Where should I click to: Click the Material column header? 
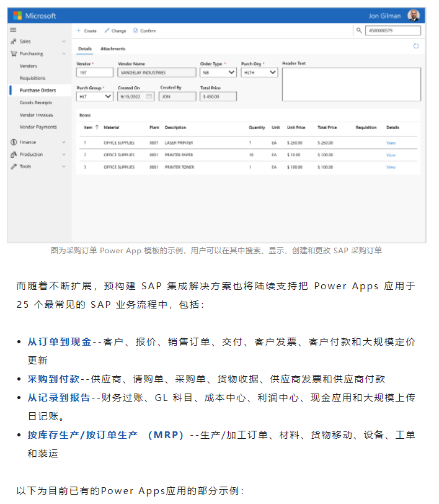click(x=111, y=128)
